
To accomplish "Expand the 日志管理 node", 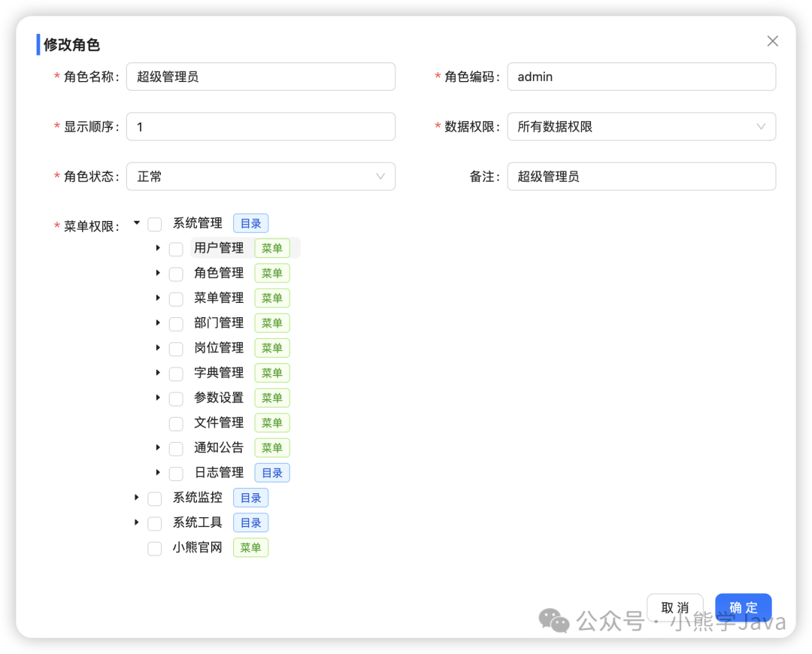I will point(158,472).
